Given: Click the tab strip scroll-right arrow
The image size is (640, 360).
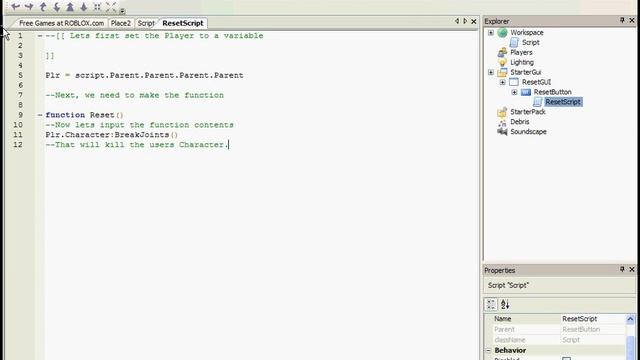Looking at the screenshot, I should tap(465, 21).
